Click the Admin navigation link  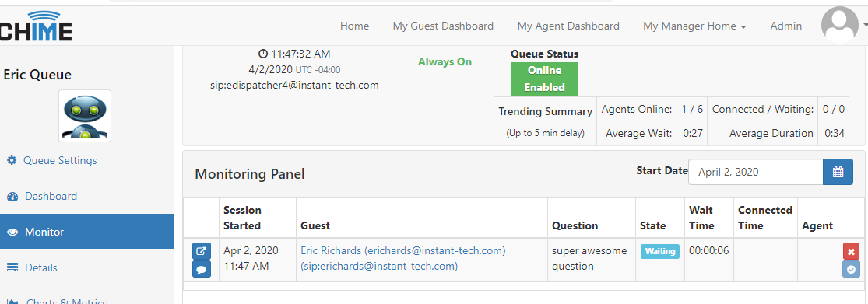(x=786, y=26)
